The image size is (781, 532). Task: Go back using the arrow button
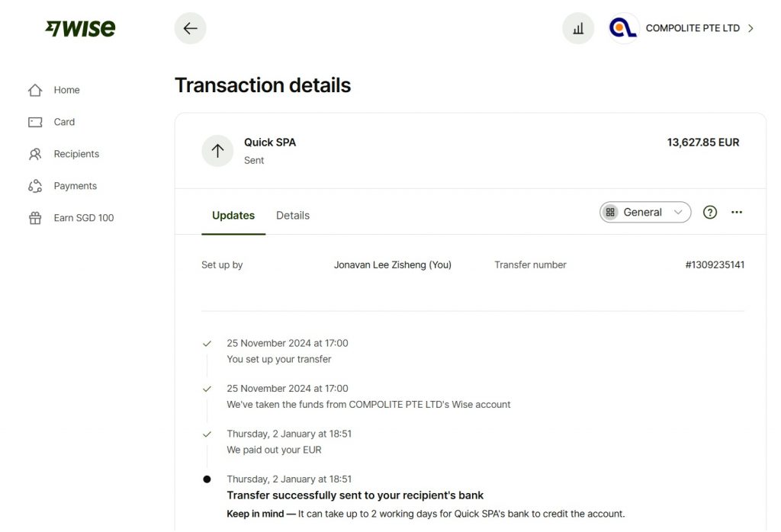[x=190, y=28]
